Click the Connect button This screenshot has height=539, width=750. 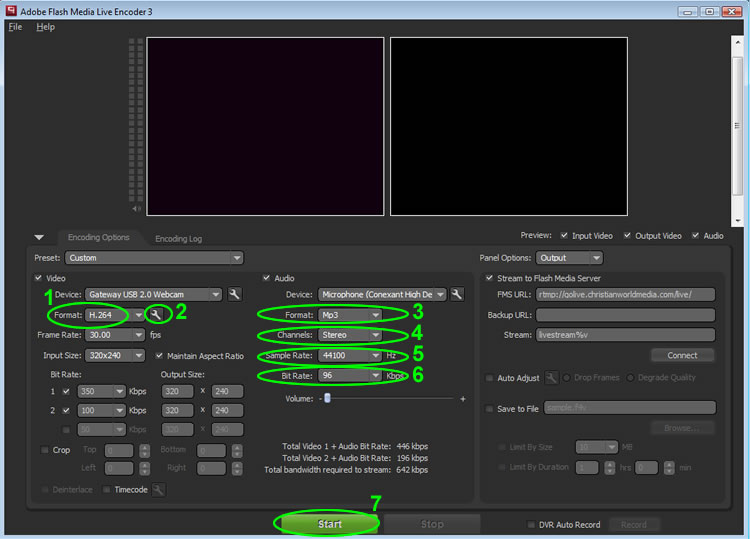click(x=683, y=355)
